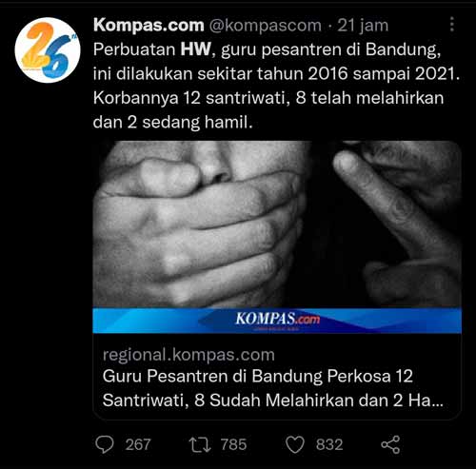
Task: Click the reply speech bubble icon
Action: click(105, 444)
